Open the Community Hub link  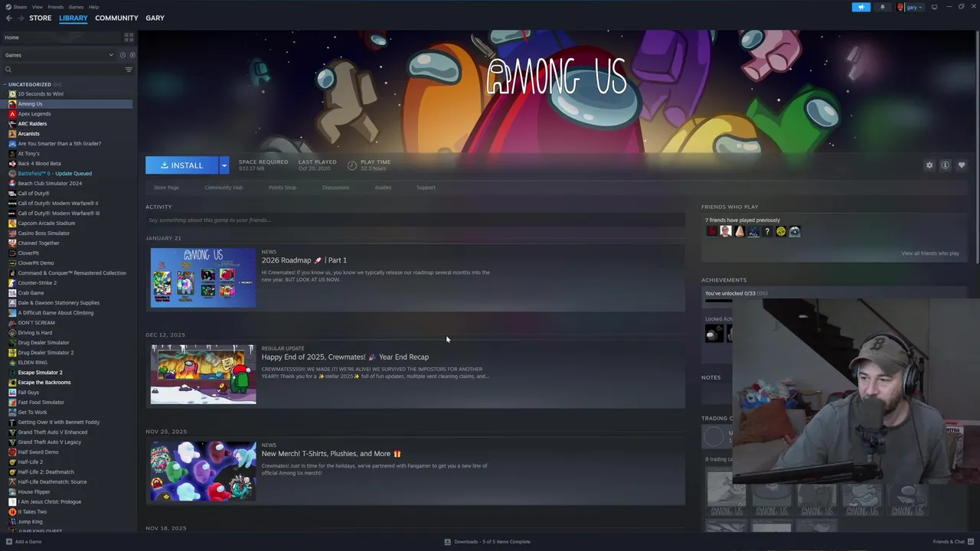click(x=224, y=187)
